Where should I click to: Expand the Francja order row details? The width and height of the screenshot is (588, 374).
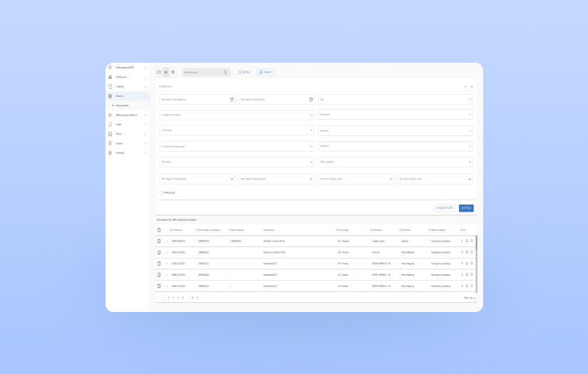click(167, 264)
